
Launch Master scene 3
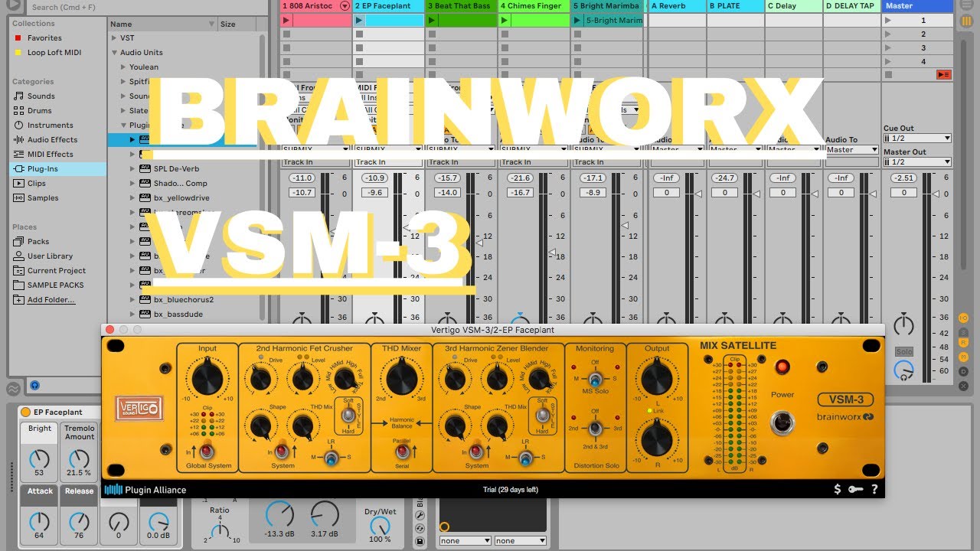[x=888, y=48]
